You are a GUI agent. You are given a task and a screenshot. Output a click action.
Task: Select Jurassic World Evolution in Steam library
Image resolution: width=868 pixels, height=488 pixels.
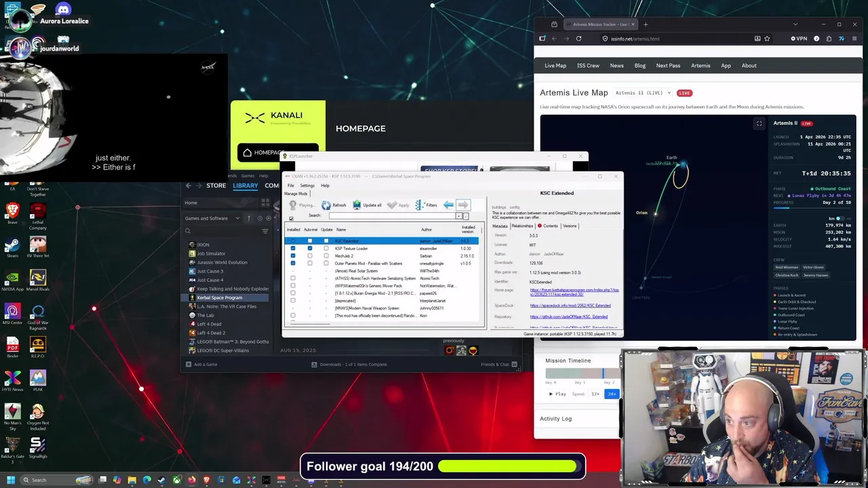point(222,262)
